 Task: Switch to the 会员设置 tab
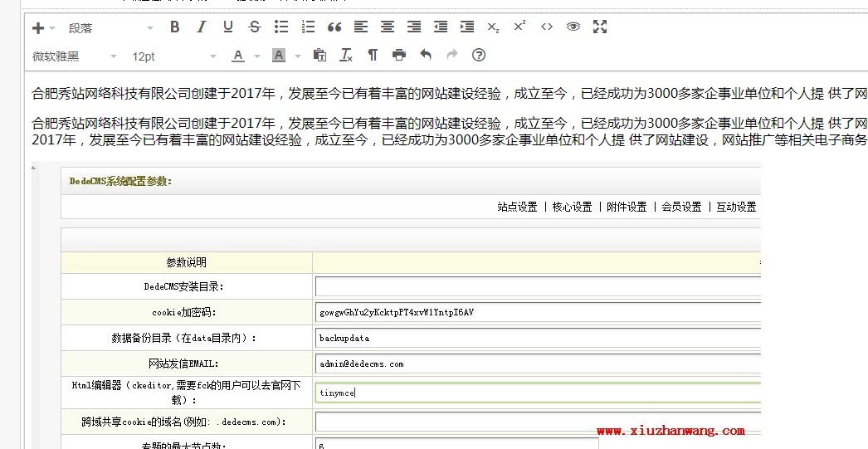pyautogui.click(x=681, y=207)
